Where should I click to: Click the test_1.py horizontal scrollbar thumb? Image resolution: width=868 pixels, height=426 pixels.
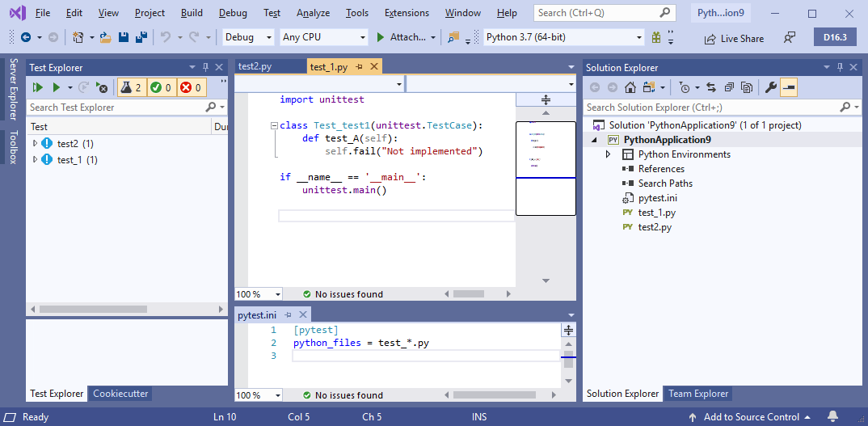468,294
